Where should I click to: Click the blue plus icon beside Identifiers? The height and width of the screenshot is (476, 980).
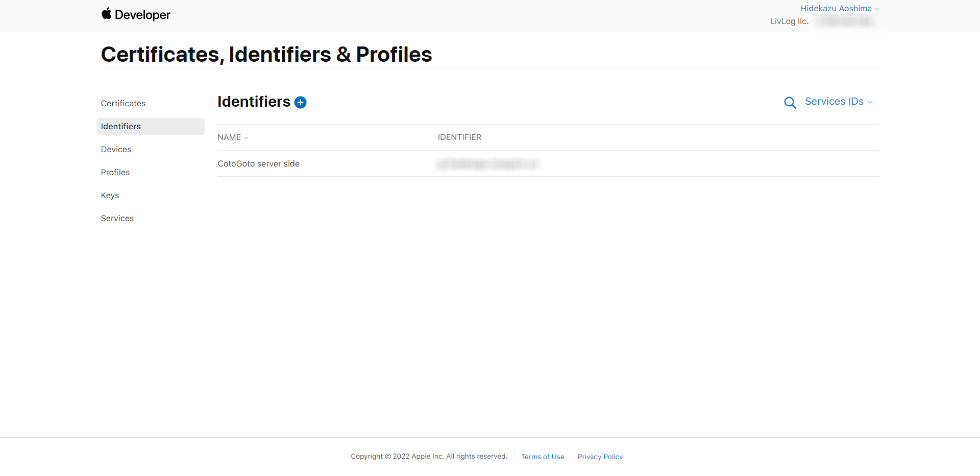pyautogui.click(x=301, y=103)
